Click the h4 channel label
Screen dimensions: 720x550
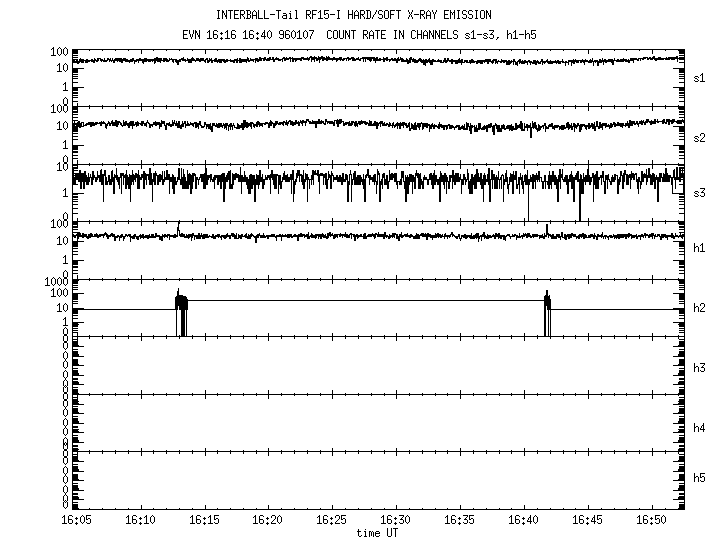700,428
